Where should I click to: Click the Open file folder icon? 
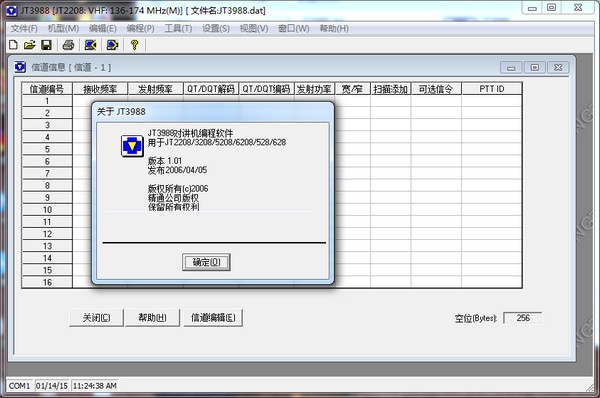(x=29, y=45)
